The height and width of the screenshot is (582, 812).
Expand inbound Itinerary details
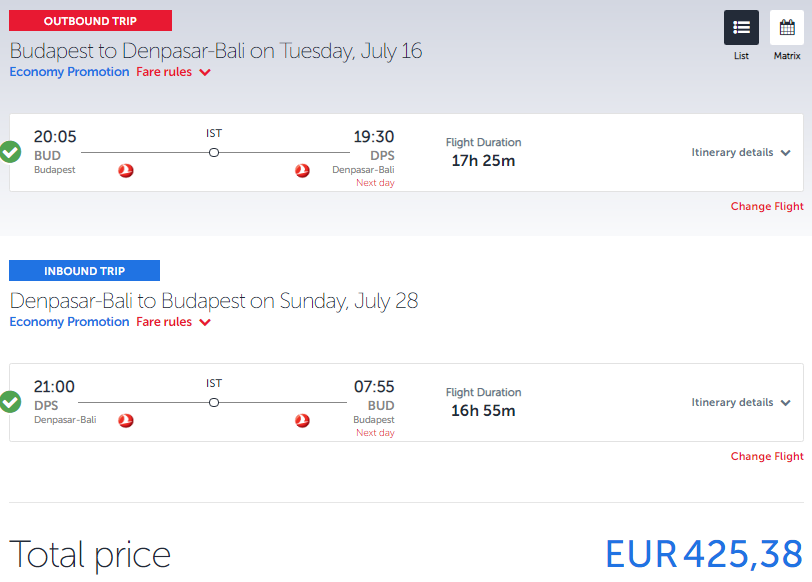pyautogui.click(x=741, y=402)
